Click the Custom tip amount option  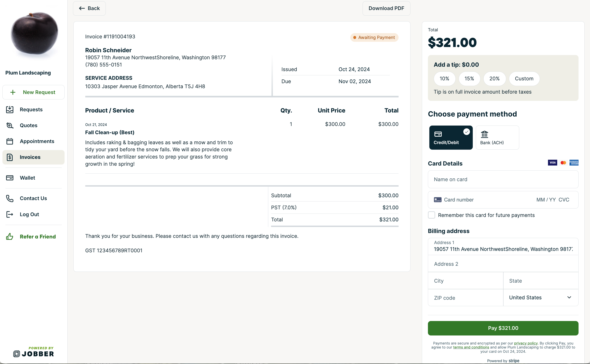tap(524, 79)
